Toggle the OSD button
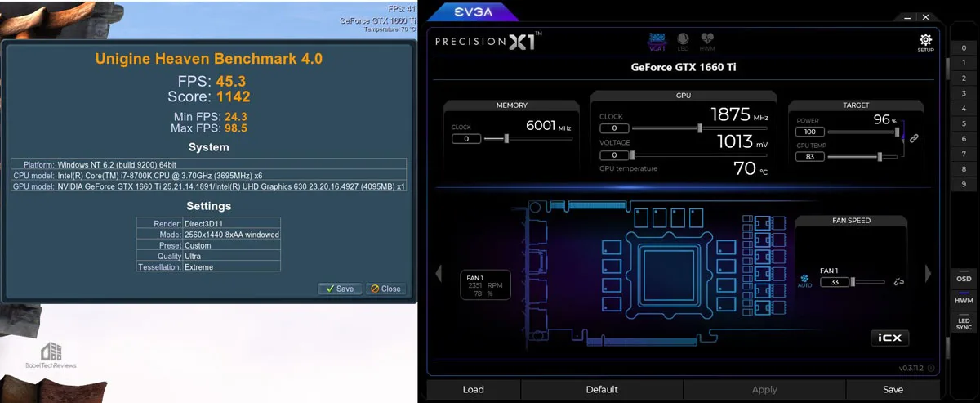Viewport: 980px width, 403px height. pyautogui.click(x=964, y=279)
